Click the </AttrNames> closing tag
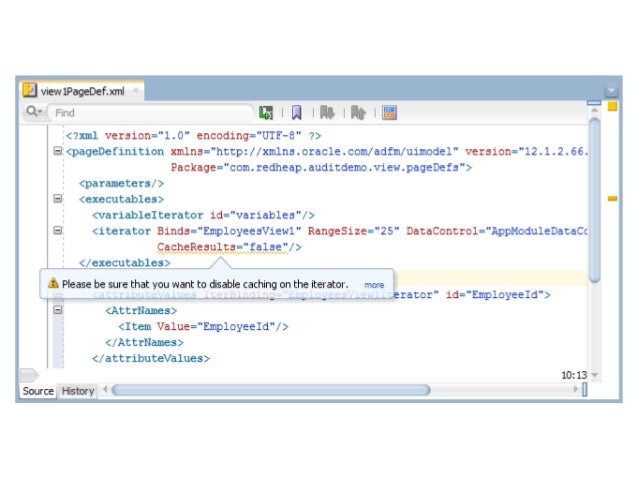This screenshot has width=638, height=479. [x=144, y=342]
